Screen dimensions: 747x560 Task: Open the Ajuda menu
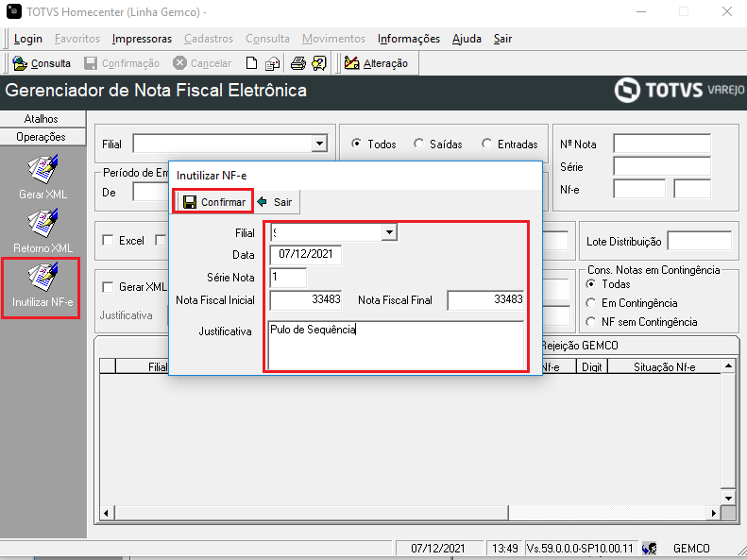pos(467,39)
